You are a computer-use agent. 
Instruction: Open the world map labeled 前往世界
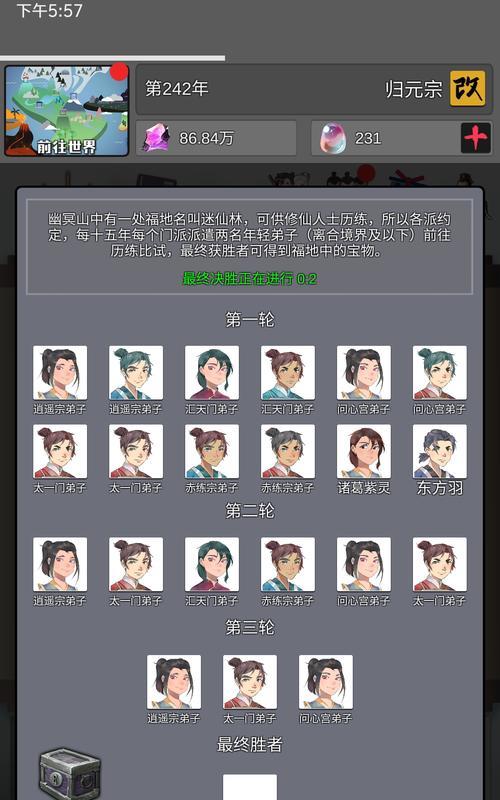point(66,110)
